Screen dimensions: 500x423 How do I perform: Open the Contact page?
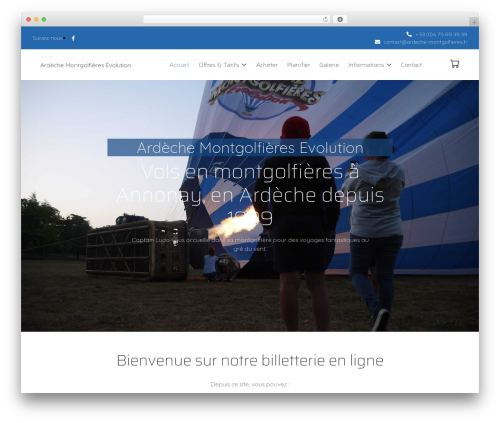(x=411, y=65)
